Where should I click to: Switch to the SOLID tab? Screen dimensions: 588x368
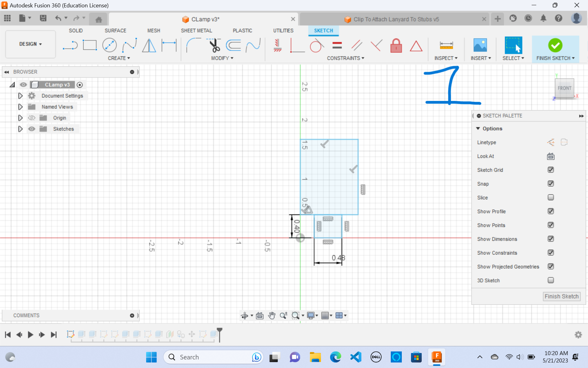pos(76,30)
